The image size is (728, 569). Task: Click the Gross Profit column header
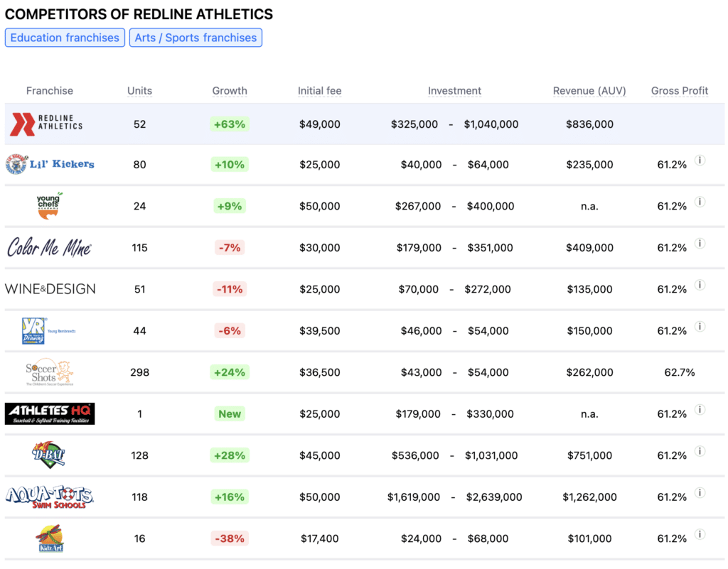tap(680, 90)
